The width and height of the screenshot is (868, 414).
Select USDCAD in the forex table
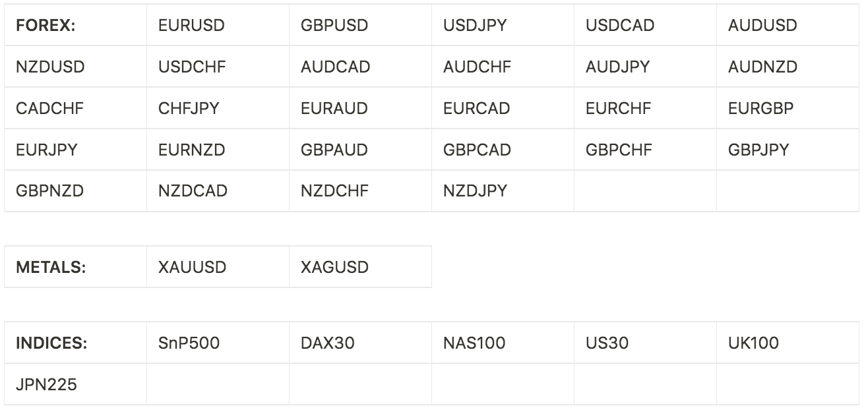point(645,25)
